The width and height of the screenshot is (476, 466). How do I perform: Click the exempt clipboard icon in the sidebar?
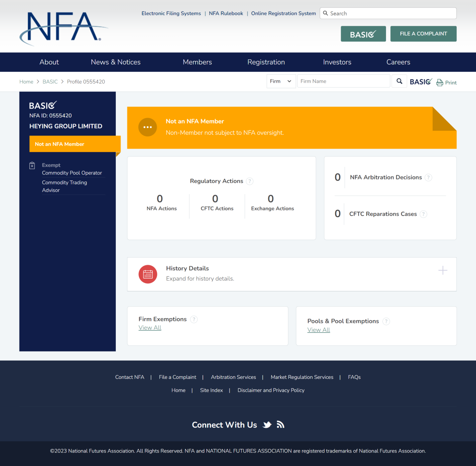32,166
